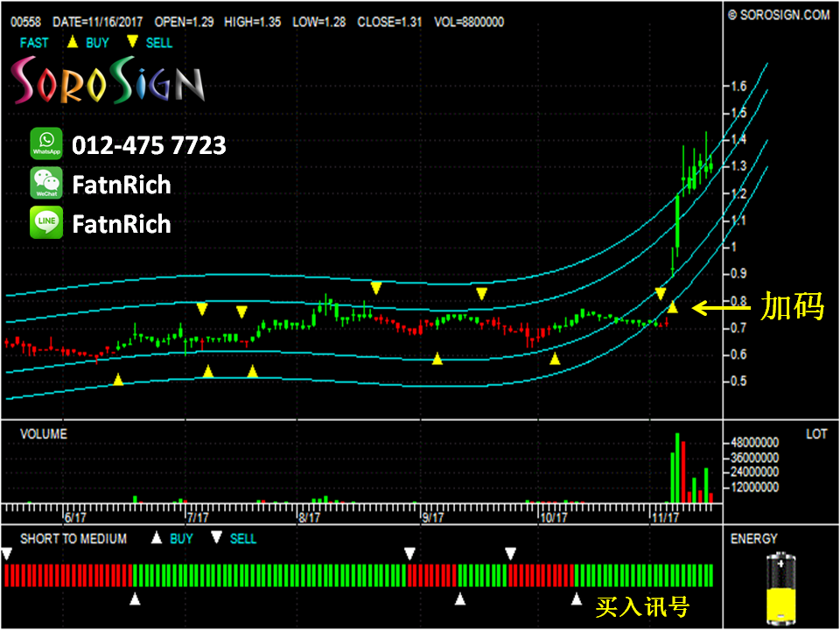Image resolution: width=840 pixels, height=630 pixels.
Task: Click the 11/17 date label
Action: [x=666, y=517]
